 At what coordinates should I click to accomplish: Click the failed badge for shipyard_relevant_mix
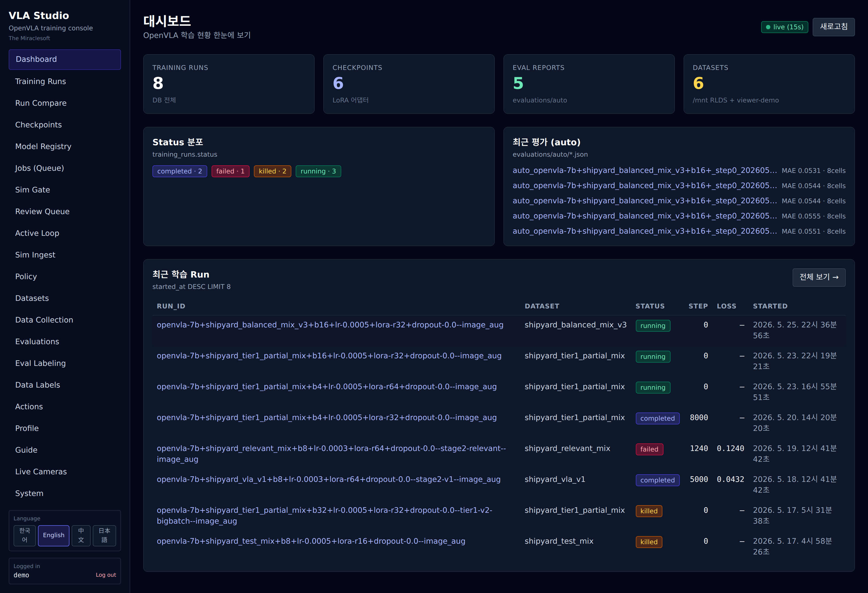coord(649,449)
